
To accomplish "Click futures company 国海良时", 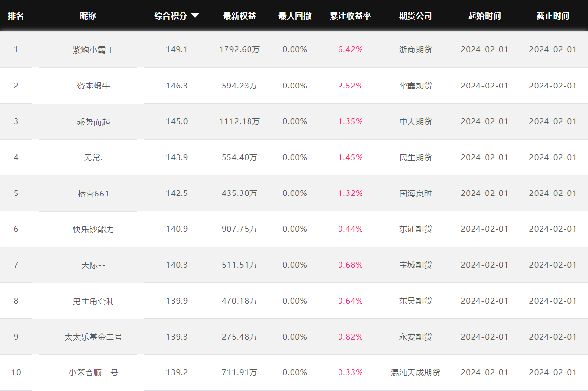I will click(416, 194).
